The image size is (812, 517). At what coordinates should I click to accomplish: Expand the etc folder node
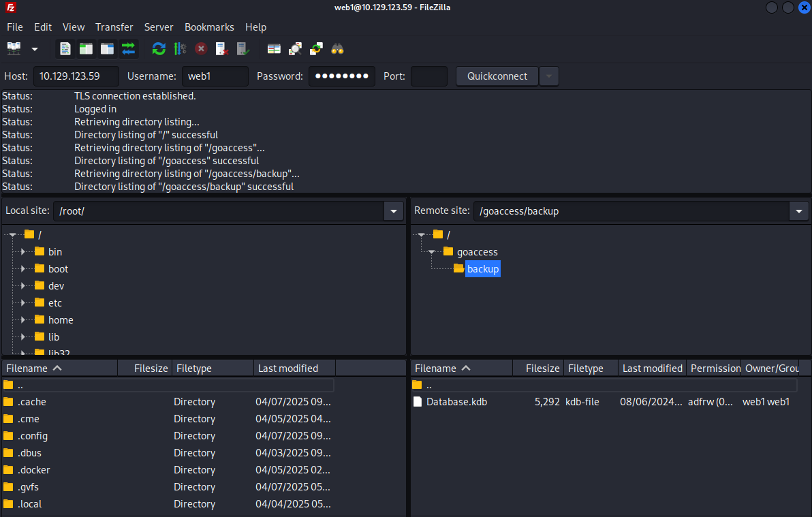point(22,303)
